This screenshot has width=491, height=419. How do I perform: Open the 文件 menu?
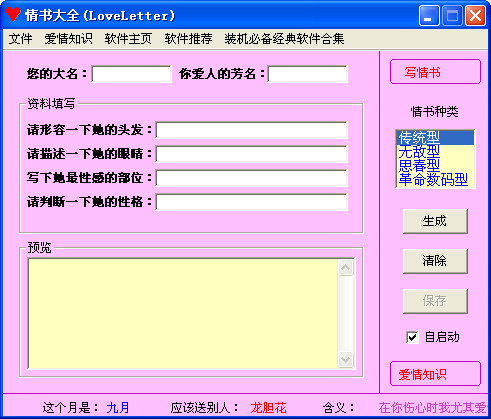point(20,39)
